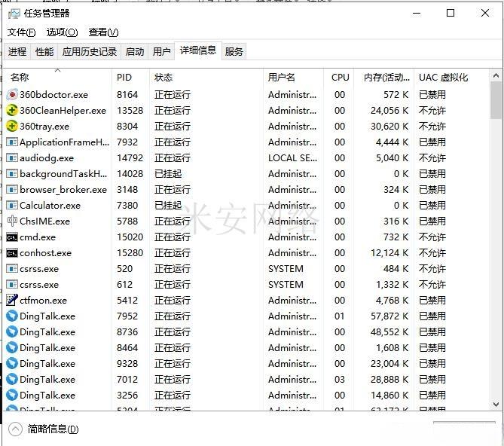The image size is (504, 446).
Task: Click memory value 57,872 K
Action: 389,316
